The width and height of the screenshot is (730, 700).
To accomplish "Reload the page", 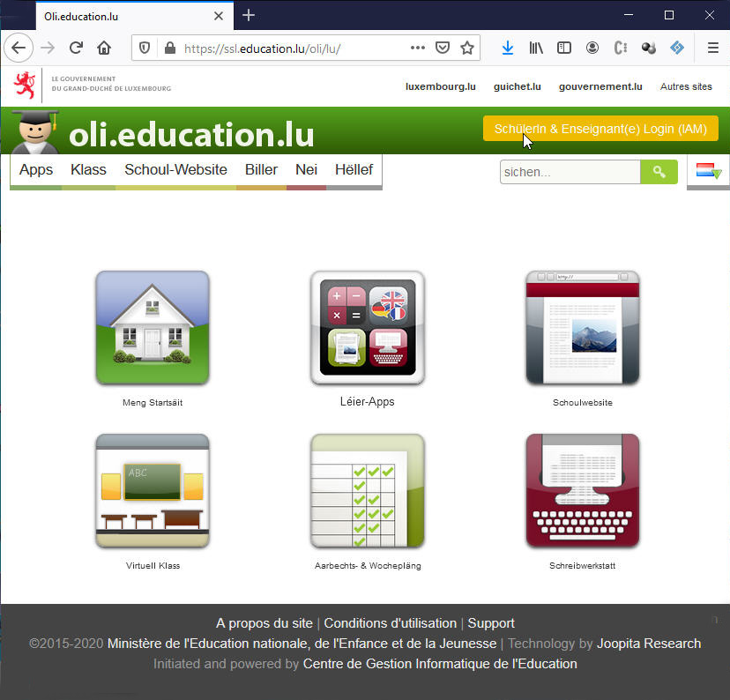I will point(76,48).
